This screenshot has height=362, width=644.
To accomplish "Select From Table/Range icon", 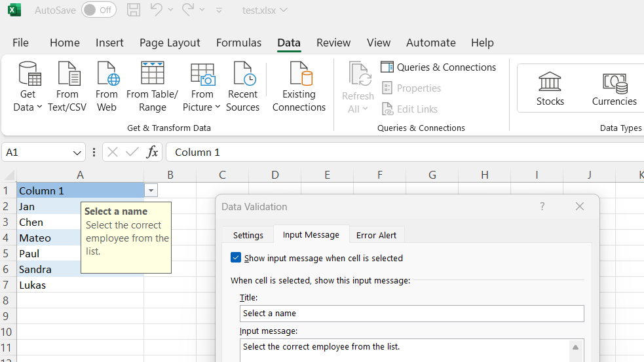I will 152,73.
